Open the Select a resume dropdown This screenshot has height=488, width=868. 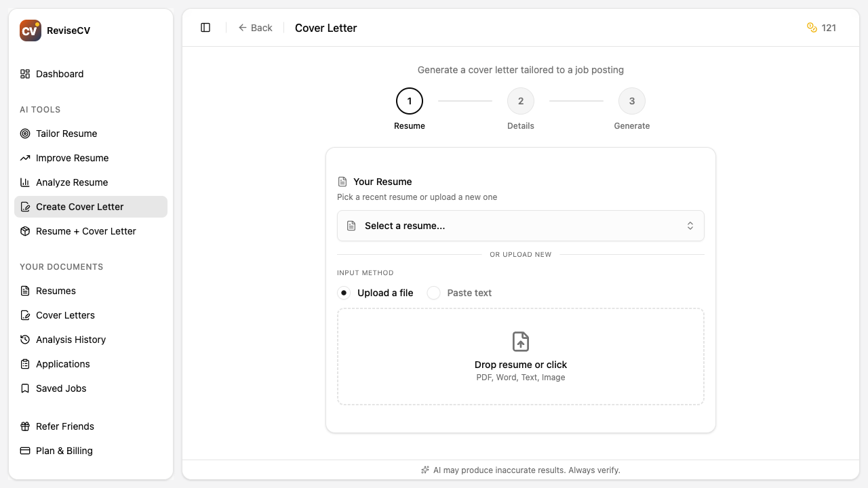click(x=520, y=226)
